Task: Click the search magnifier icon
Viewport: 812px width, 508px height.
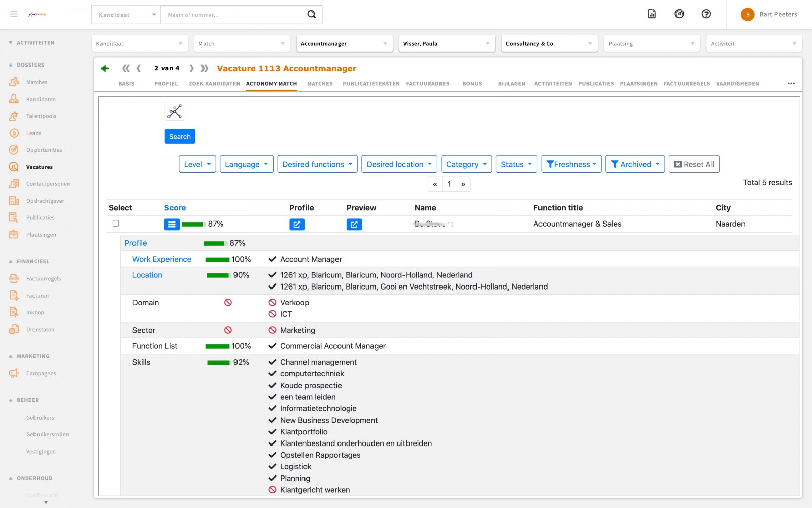Action: (311, 14)
